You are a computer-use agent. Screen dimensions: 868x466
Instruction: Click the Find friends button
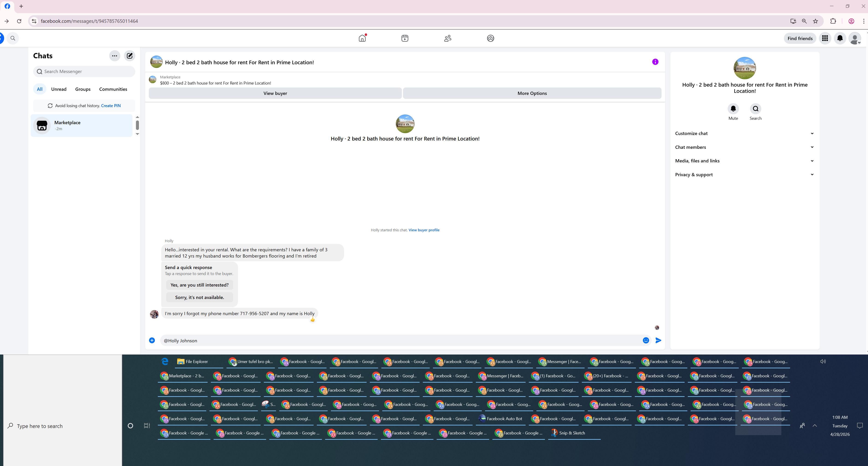[800, 38]
